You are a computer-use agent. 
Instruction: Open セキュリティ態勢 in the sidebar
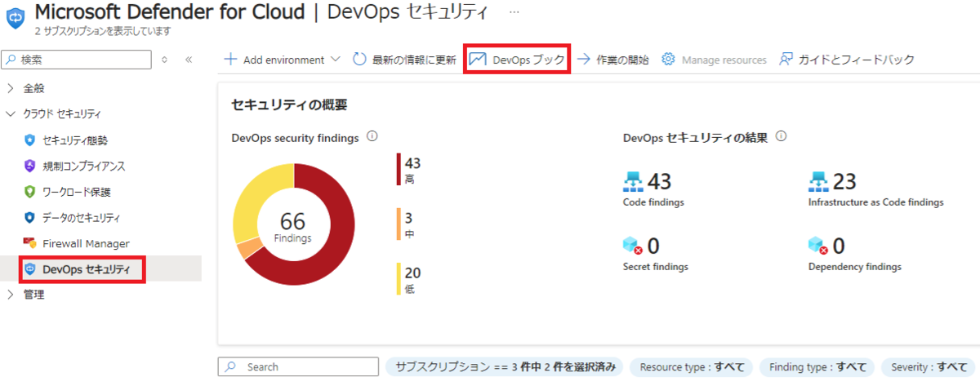74,140
